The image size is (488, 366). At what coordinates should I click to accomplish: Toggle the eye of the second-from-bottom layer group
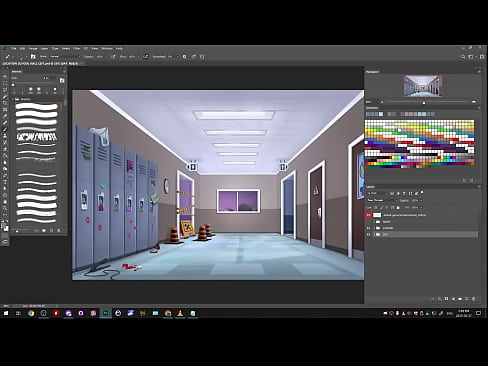(368, 228)
